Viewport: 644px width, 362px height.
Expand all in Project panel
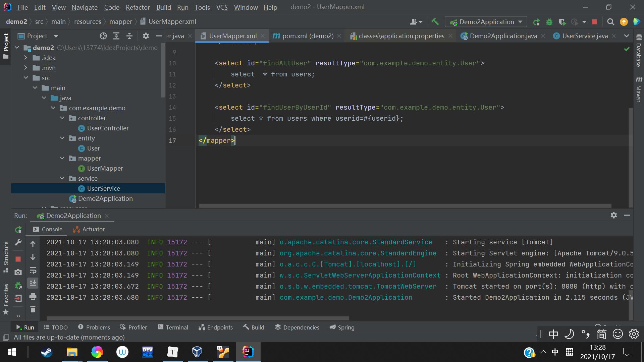point(116,36)
